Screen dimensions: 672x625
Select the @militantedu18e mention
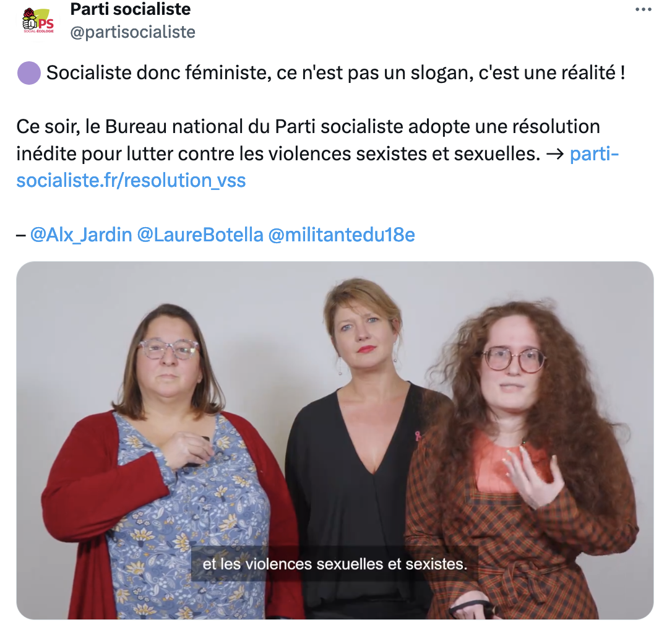coord(342,235)
